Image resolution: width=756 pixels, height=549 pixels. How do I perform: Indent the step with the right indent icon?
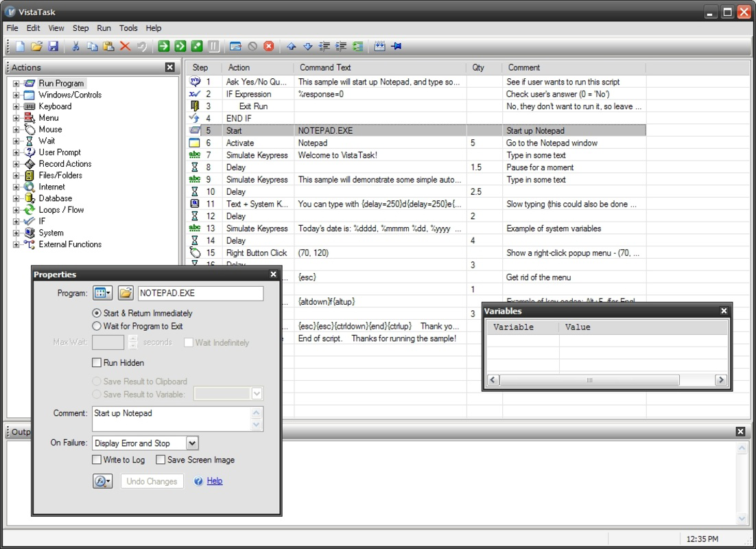tap(341, 46)
